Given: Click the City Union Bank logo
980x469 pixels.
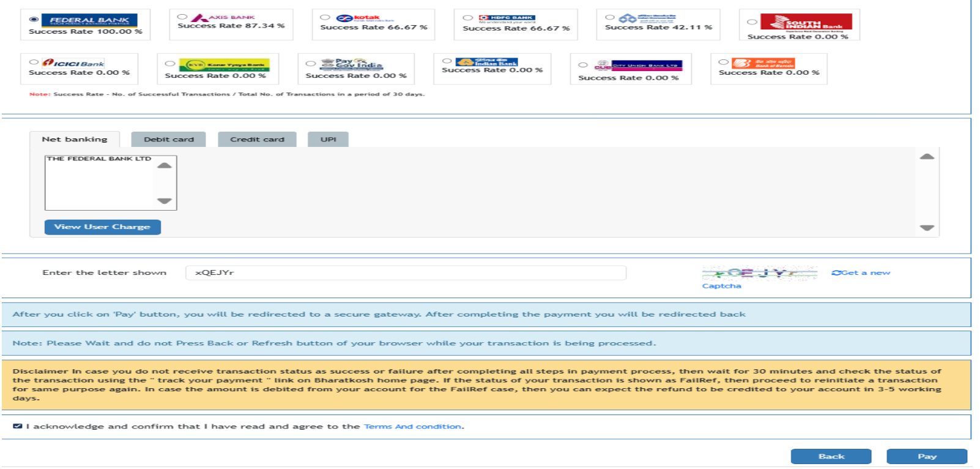Looking at the screenshot, I should pos(638,66).
